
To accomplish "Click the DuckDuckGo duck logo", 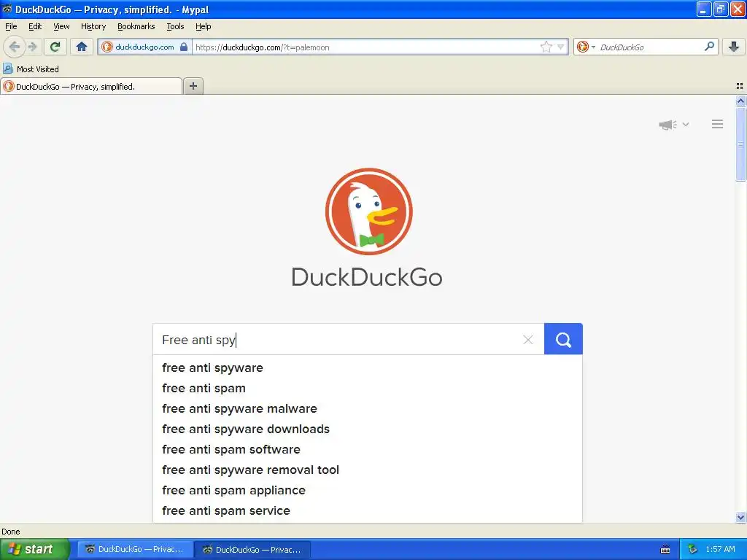I will pos(368,211).
